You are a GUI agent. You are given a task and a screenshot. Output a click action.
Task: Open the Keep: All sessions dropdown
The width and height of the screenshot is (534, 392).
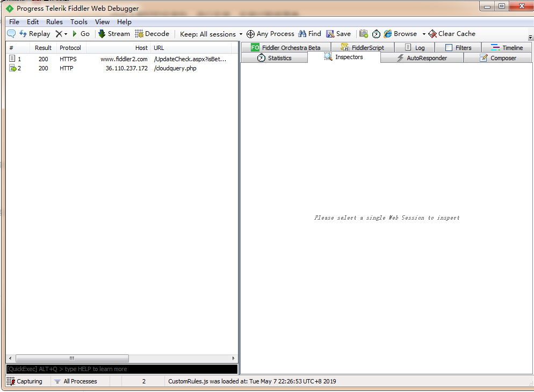click(x=211, y=34)
